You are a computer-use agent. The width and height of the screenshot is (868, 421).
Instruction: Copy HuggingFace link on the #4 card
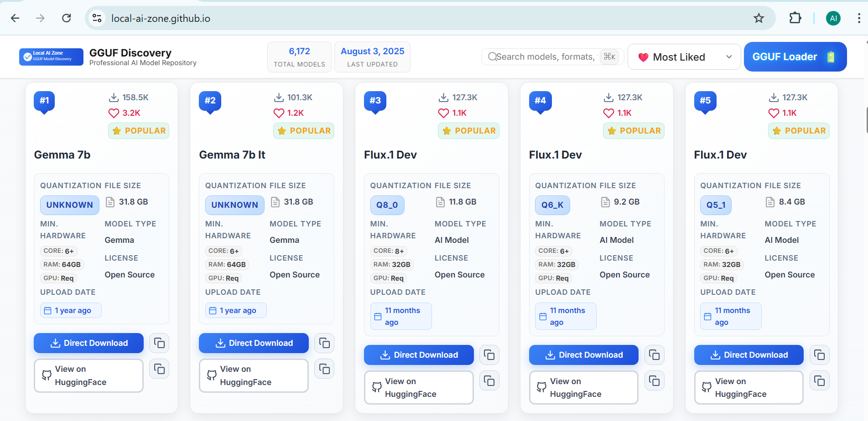655,380
